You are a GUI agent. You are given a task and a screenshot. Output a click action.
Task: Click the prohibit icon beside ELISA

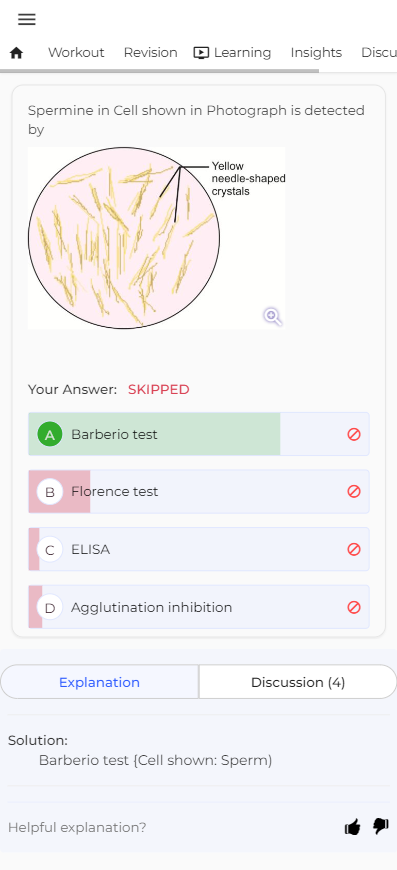[354, 549]
